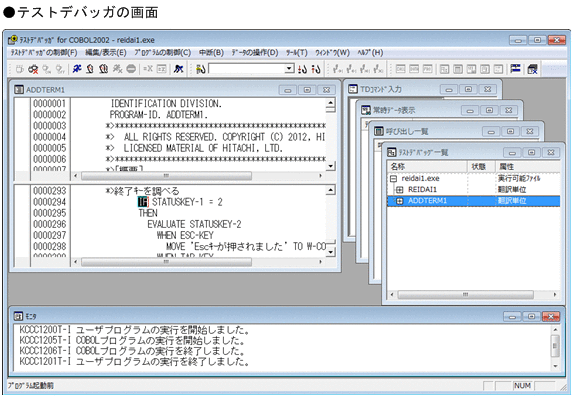Open the テストデバッガの制御(F) menu
This screenshot has height=399, width=575.
(x=44, y=52)
